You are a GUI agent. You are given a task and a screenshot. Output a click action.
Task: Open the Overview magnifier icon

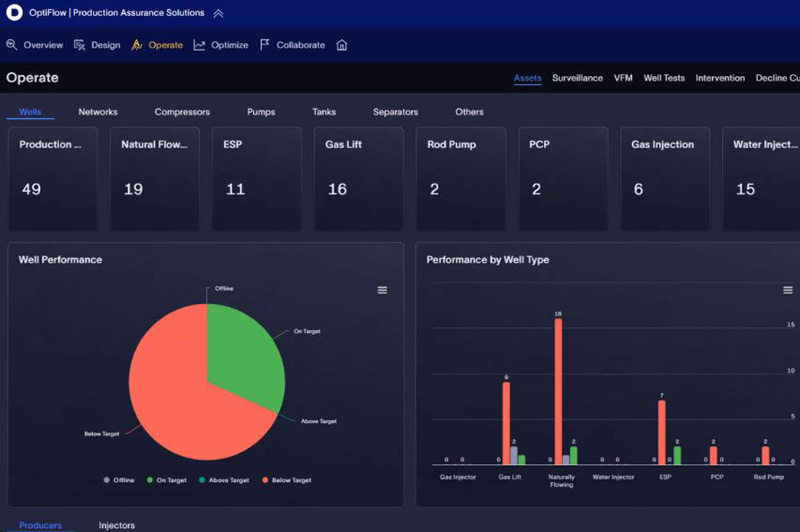tap(12, 45)
